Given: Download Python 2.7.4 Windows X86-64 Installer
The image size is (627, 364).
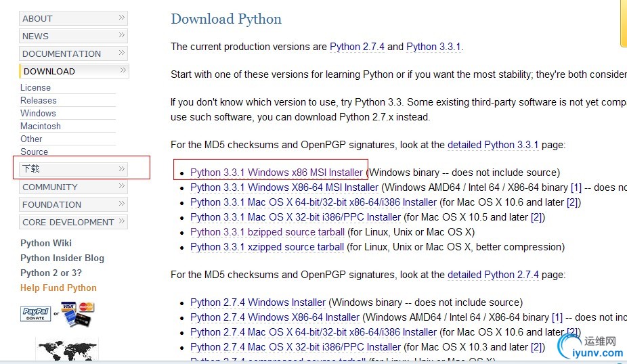Looking at the screenshot, I should pos(275,317).
